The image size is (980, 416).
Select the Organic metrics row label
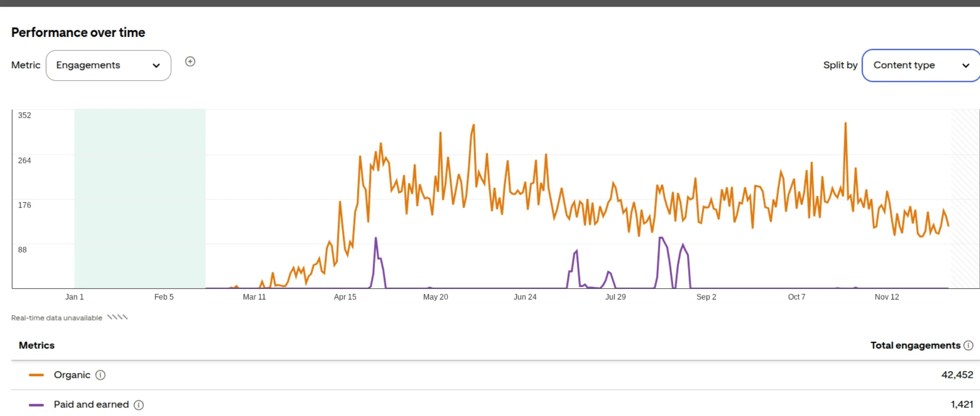coord(72,375)
